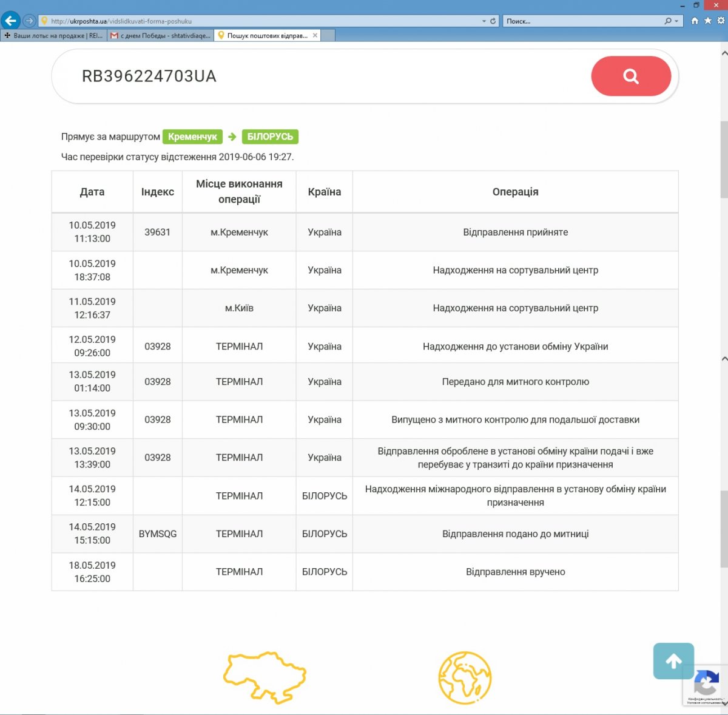The height and width of the screenshot is (715, 728).
Task: Click the browser forward arrow
Action: (29, 21)
